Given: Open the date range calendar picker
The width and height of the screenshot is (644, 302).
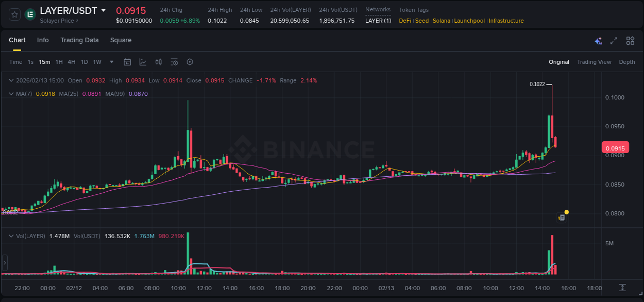Looking at the screenshot, I should coord(127,62).
